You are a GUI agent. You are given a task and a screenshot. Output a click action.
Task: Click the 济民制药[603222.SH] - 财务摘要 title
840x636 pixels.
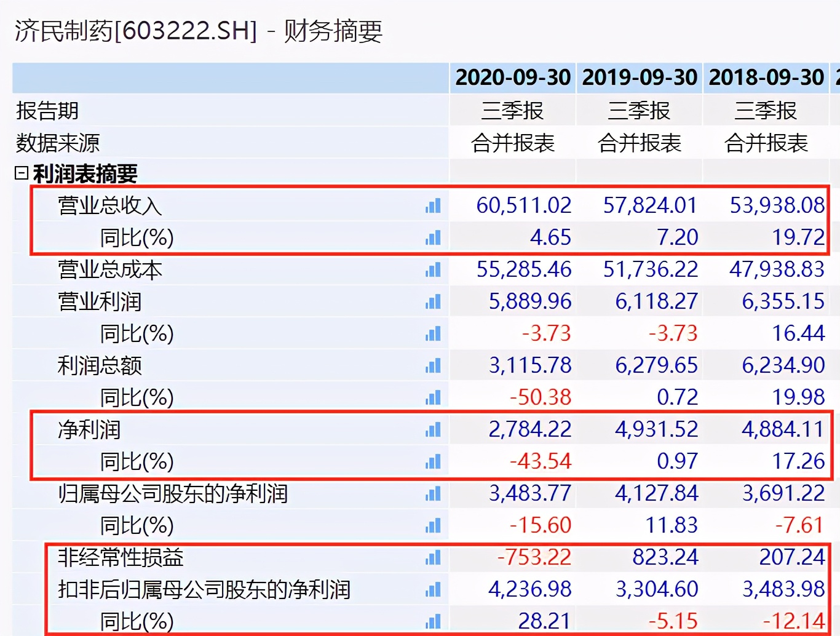(199, 31)
